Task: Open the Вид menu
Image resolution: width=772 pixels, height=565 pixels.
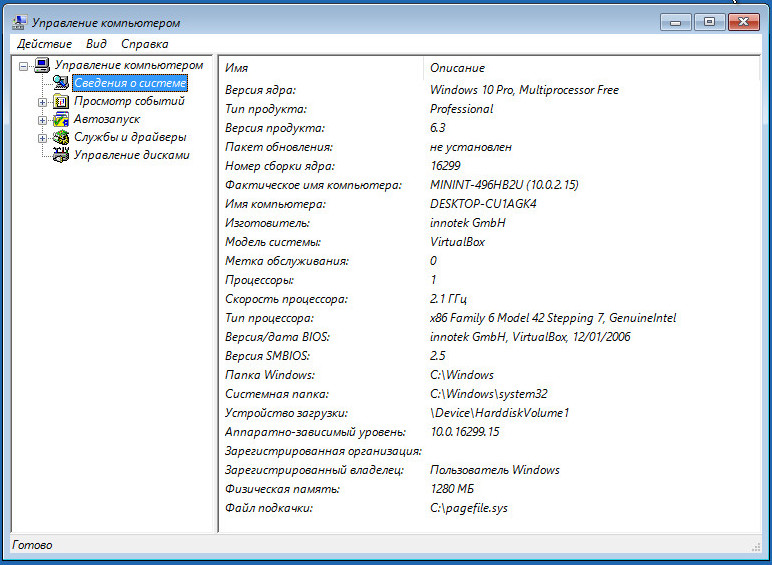Action: click(x=96, y=44)
